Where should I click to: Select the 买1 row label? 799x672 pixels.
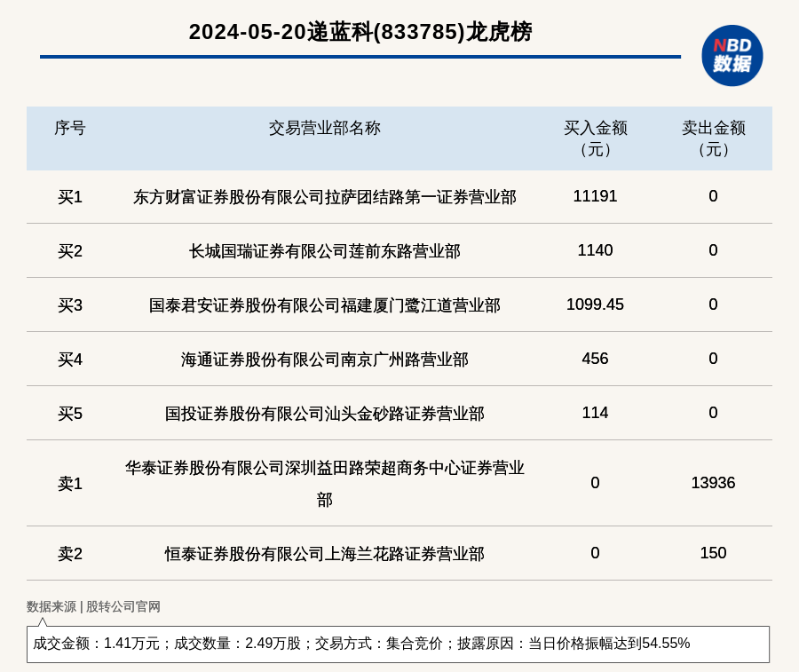70,197
